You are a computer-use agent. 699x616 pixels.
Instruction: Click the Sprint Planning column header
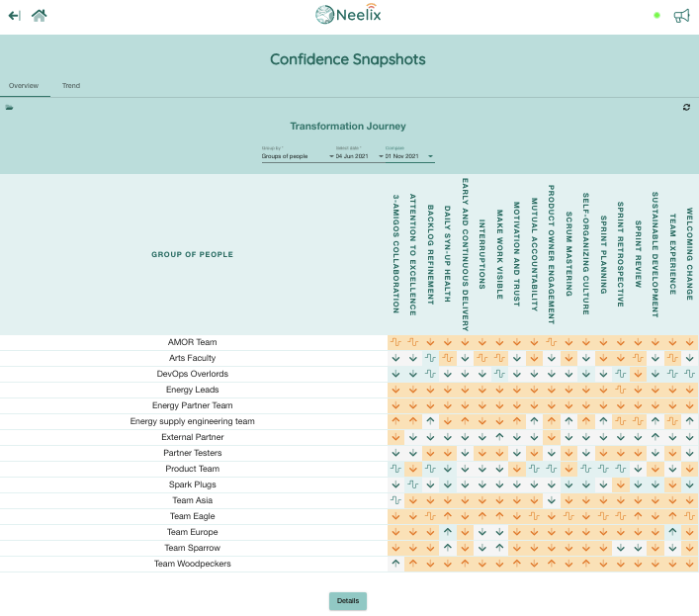pos(604,254)
